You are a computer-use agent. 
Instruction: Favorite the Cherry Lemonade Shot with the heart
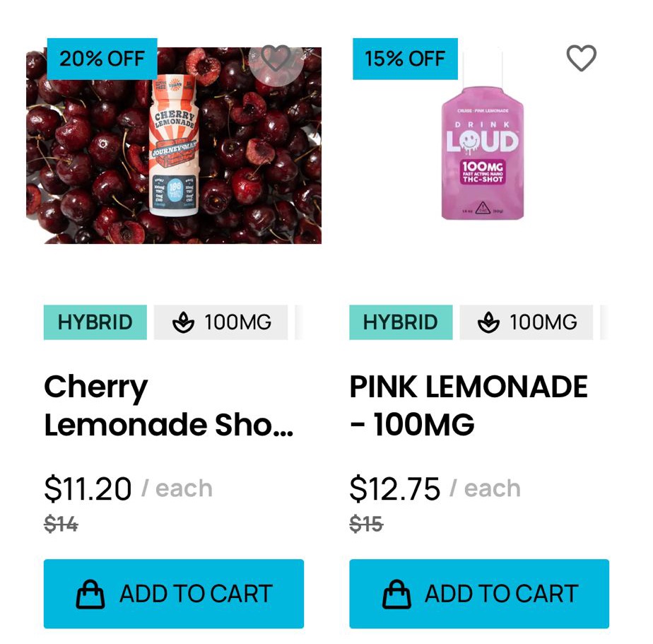click(x=276, y=58)
